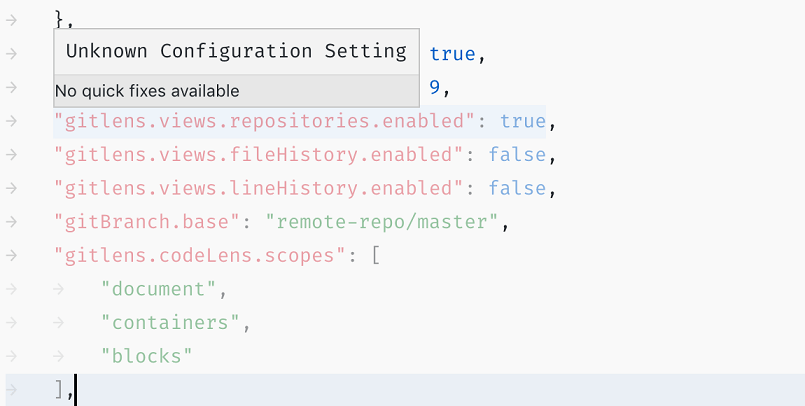Click the "No quick fixes available" text
The width and height of the screenshot is (805, 406).
tap(147, 91)
